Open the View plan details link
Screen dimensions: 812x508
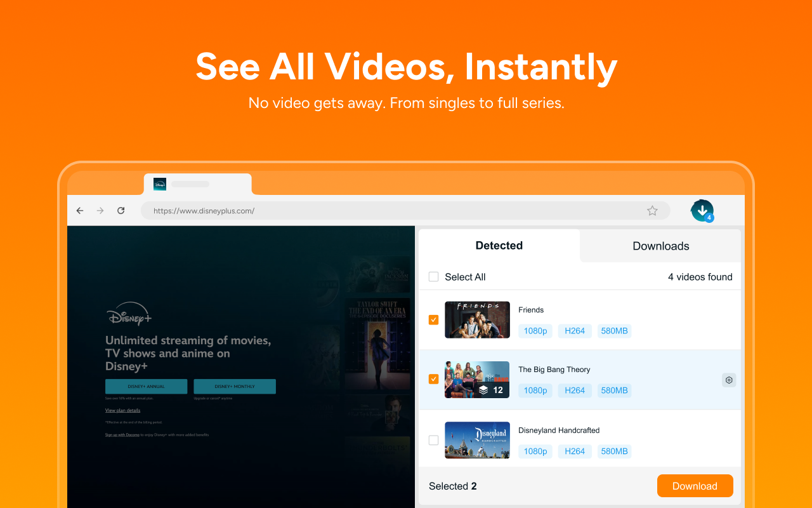click(123, 410)
